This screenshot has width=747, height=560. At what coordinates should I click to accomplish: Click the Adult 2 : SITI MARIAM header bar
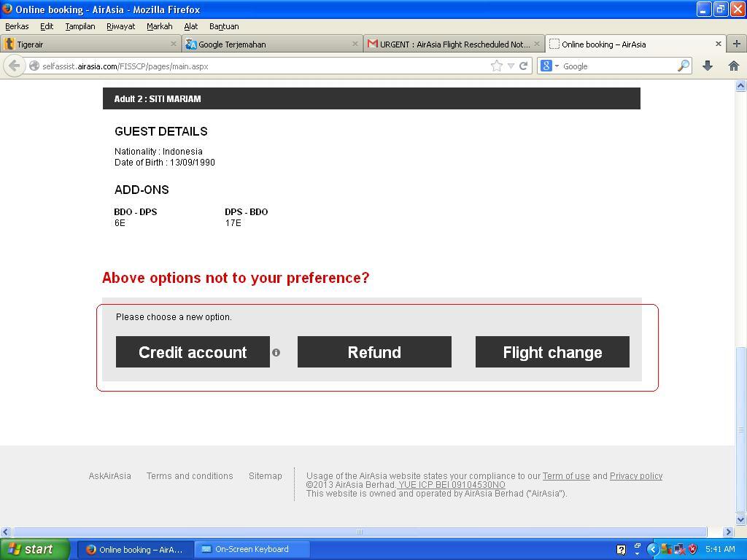click(371, 98)
